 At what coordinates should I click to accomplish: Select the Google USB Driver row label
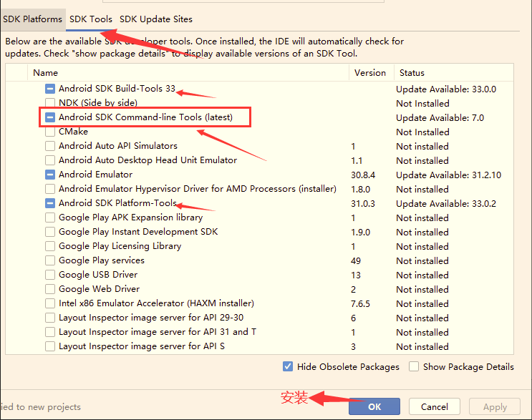pos(98,275)
